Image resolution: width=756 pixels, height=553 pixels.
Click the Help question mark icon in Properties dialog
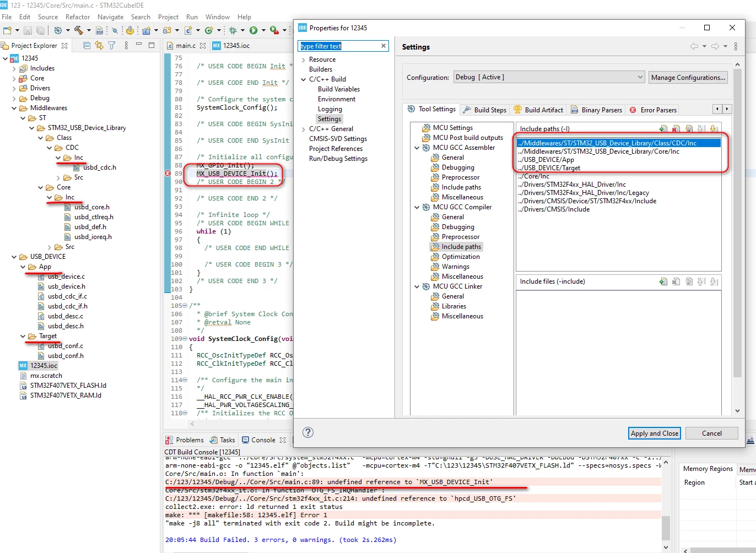click(308, 432)
